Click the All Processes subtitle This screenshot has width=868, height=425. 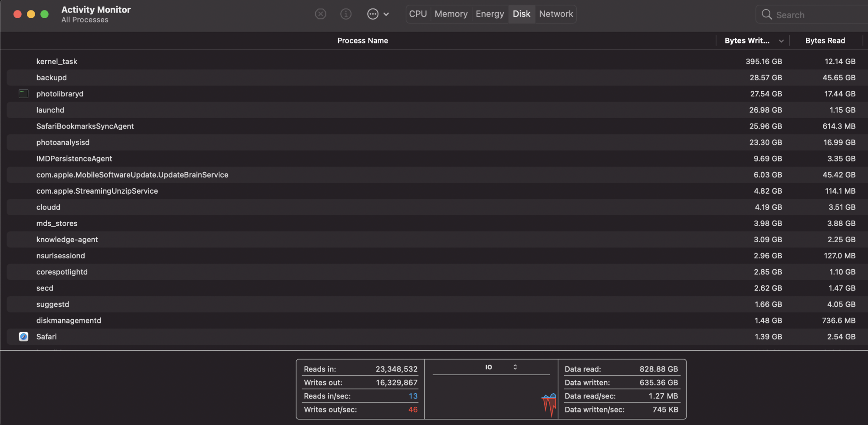85,20
